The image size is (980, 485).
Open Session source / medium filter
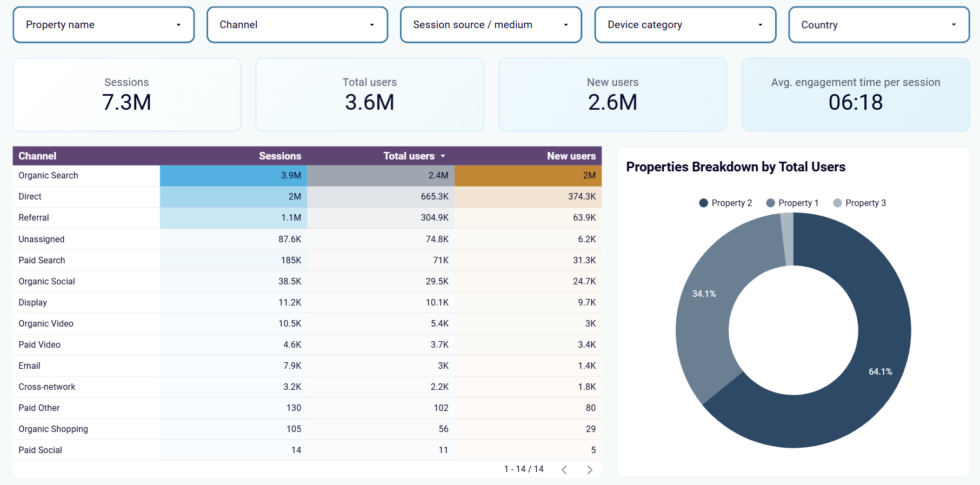tap(490, 25)
